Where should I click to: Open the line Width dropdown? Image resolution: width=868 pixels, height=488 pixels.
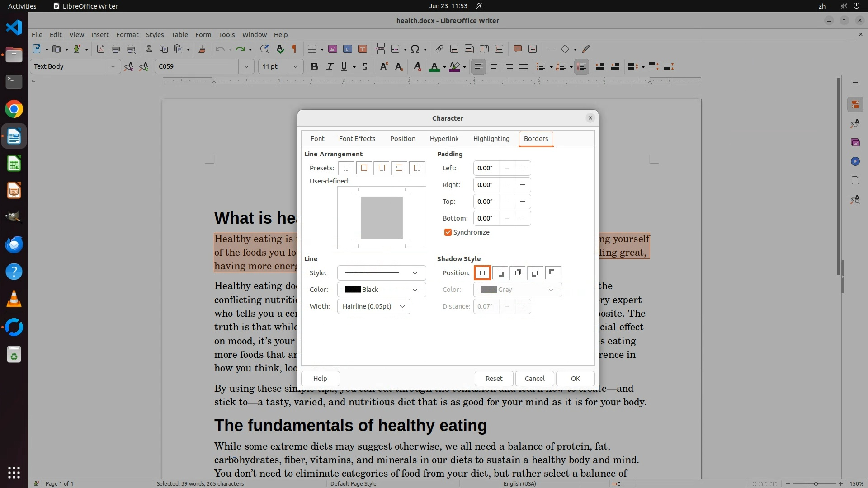(x=373, y=306)
